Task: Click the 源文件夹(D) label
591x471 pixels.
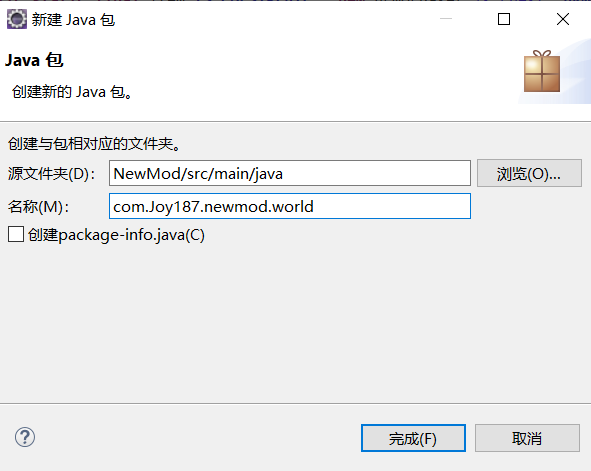Action: pyautogui.click(x=51, y=174)
